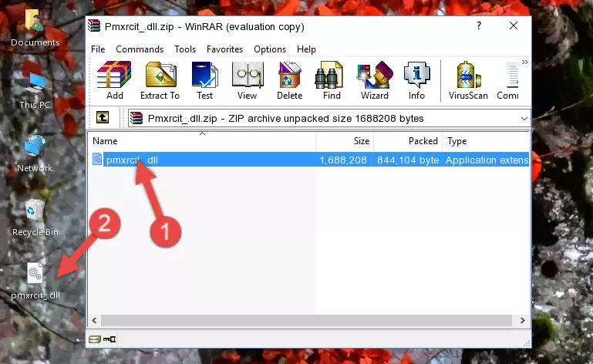Image resolution: width=593 pixels, height=364 pixels.
Task: Open the Help menu
Action: (306, 49)
